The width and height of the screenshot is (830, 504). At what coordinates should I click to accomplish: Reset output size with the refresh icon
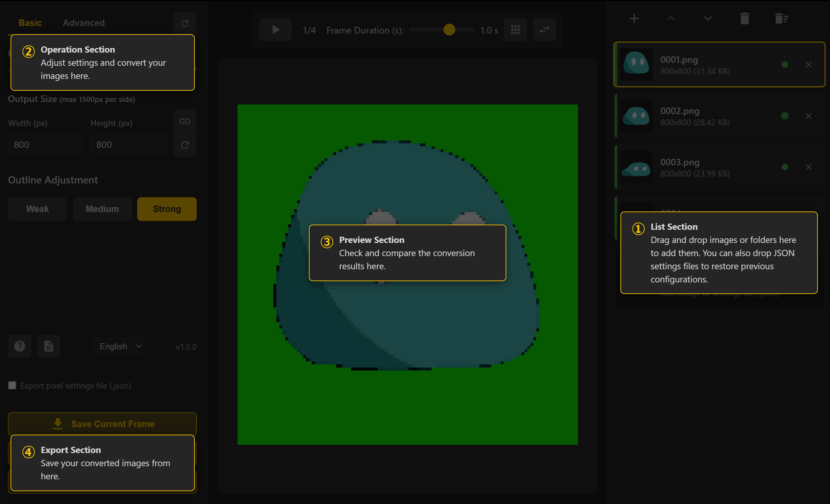(185, 145)
